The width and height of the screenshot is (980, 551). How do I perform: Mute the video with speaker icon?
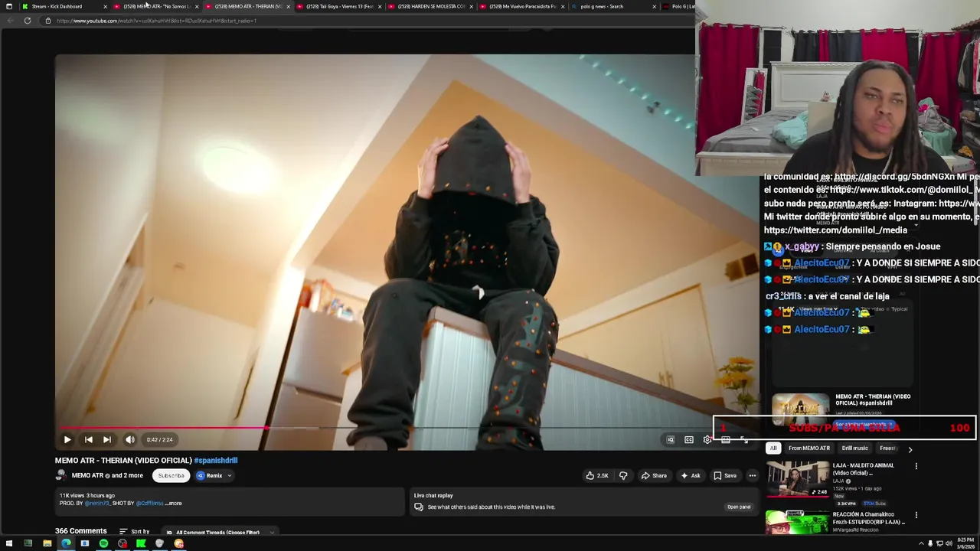pyautogui.click(x=130, y=439)
